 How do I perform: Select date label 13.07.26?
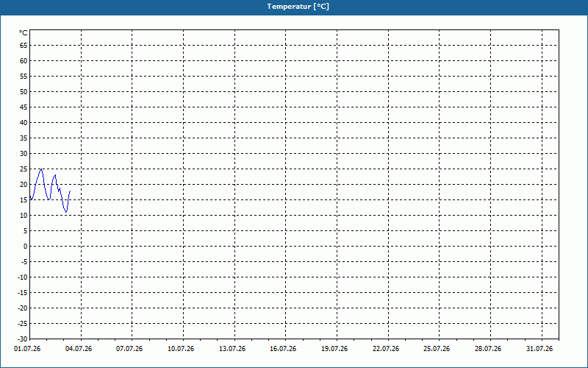232,349
